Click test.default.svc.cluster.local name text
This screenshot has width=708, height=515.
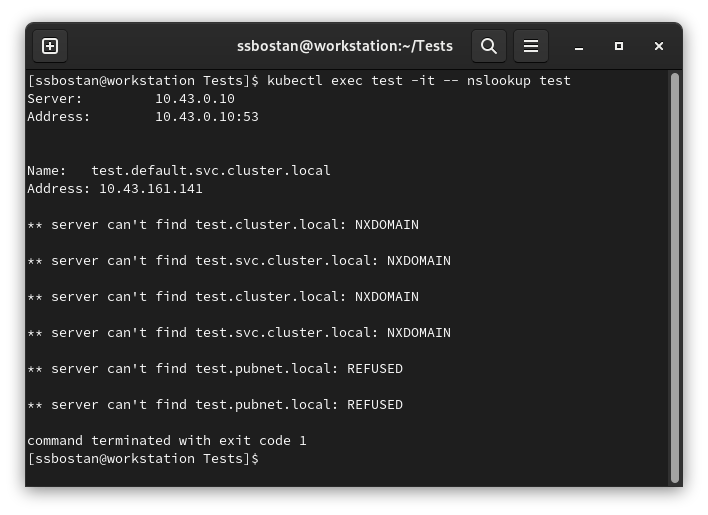(211, 171)
